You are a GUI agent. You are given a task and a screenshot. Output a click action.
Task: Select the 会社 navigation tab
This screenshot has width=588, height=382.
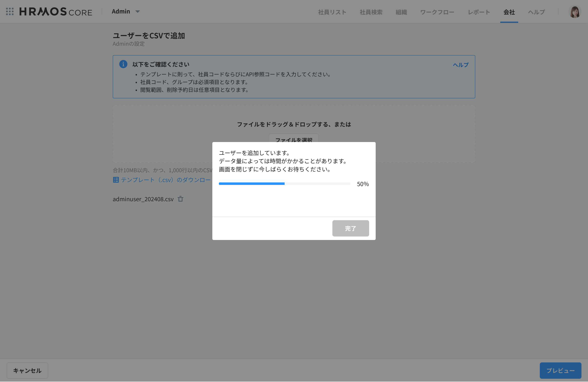pyautogui.click(x=509, y=12)
